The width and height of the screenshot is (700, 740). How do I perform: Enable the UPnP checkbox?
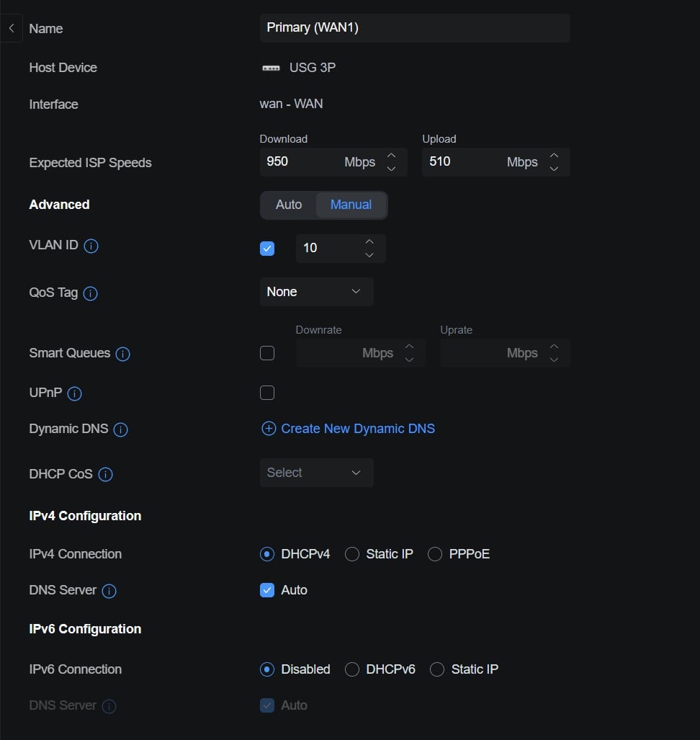pos(267,393)
